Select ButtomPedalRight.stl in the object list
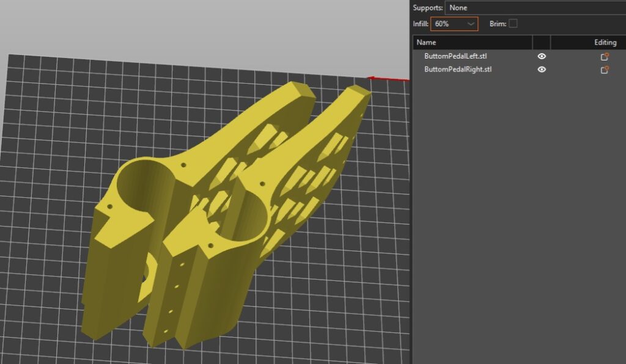The image size is (626, 364). 458,70
